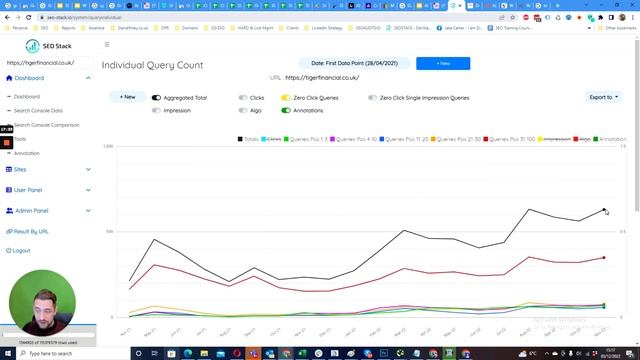Viewport: 640px width, 360px height.
Task: Toggle Queries Pos 1-3 legend swatch
Action: (x=286, y=139)
